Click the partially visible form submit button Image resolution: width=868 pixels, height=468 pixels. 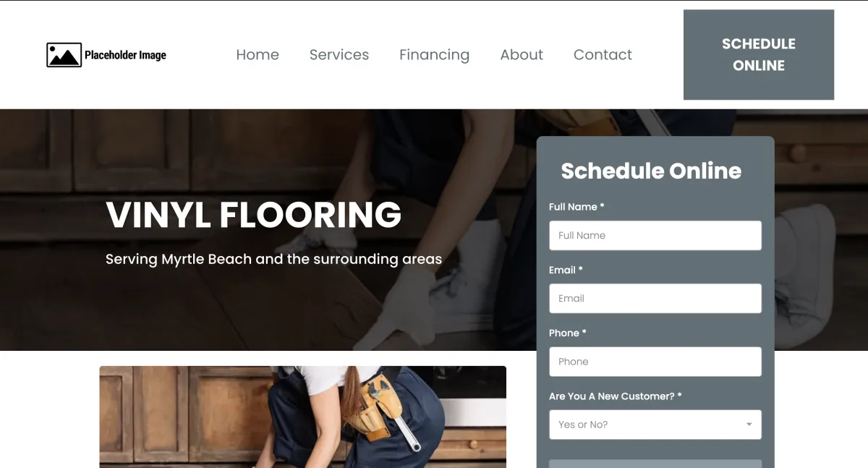(655, 464)
